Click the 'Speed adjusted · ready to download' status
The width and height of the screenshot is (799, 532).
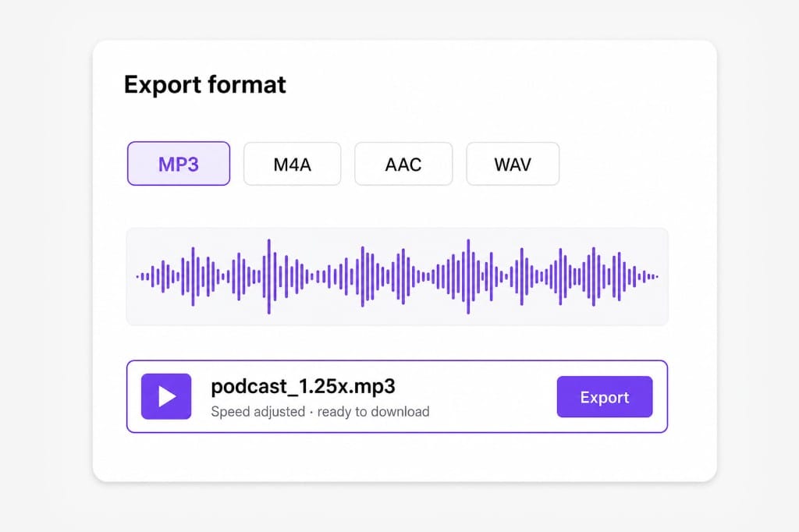(320, 412)
